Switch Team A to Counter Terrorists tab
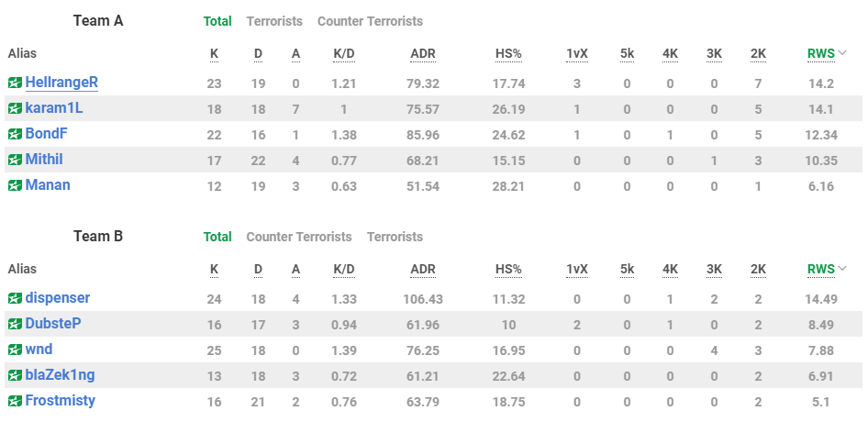The height and width of the screenshot is (422, 868). click(x=370, y=21)
